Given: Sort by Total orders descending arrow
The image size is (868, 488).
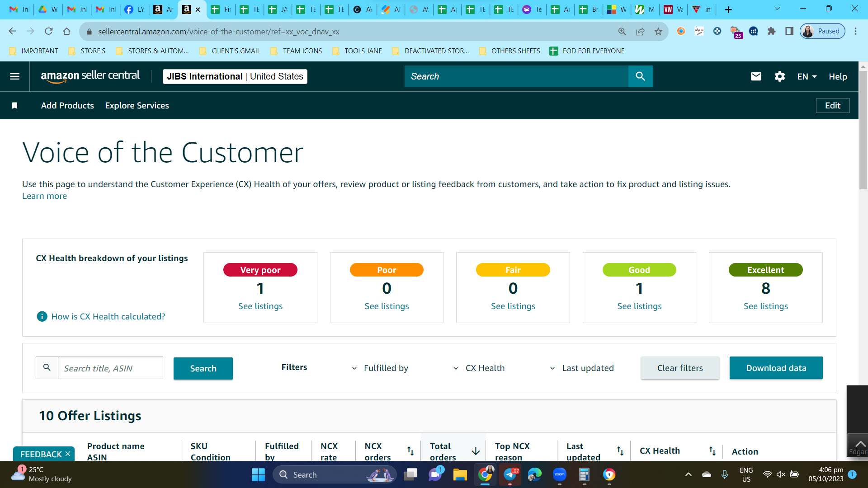Looking at the screenshot, I should (476, 451).
